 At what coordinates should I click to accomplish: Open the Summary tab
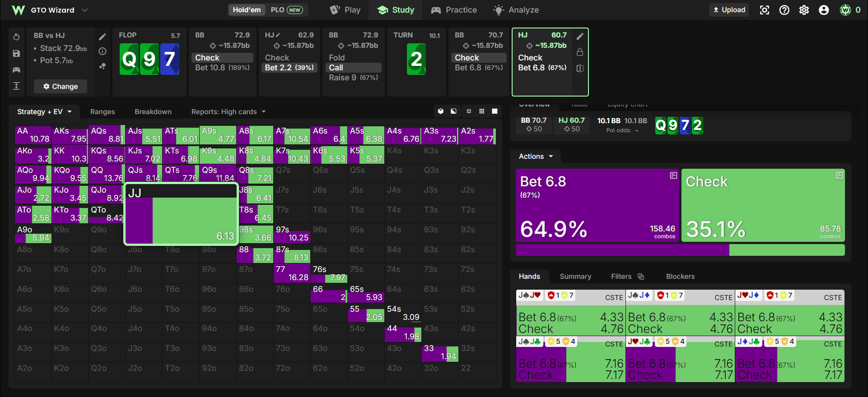(x=575, y=277)
